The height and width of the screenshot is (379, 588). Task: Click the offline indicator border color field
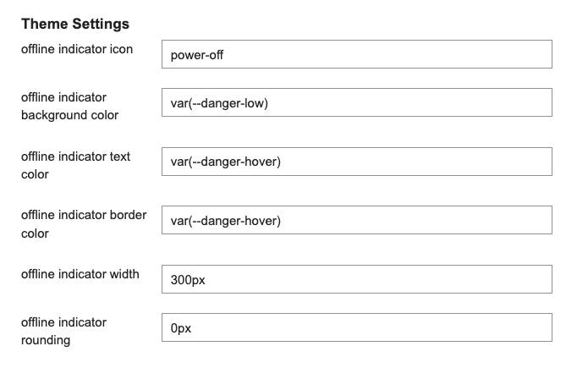pyautogui.click(x=357, y=220)
